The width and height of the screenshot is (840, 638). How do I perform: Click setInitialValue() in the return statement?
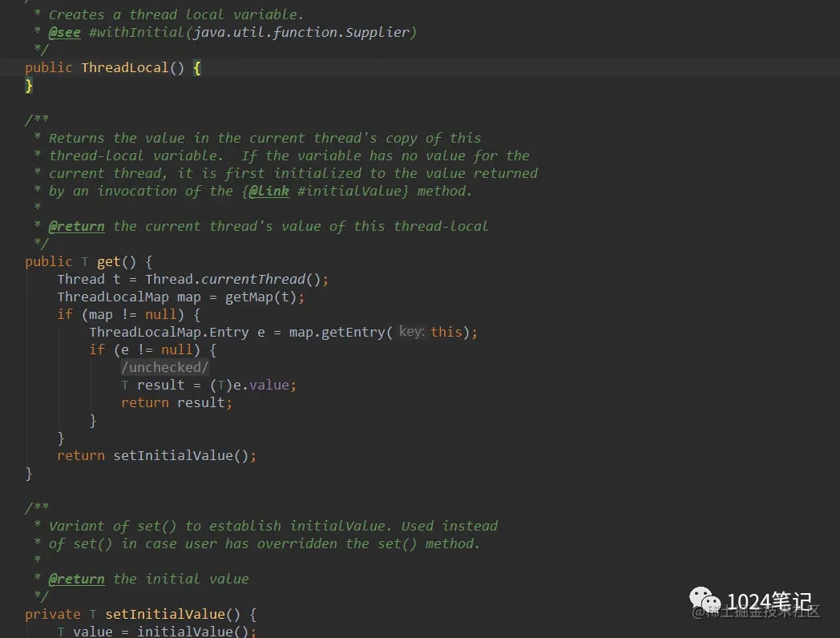pyautogui.click(x=184, y=455)
